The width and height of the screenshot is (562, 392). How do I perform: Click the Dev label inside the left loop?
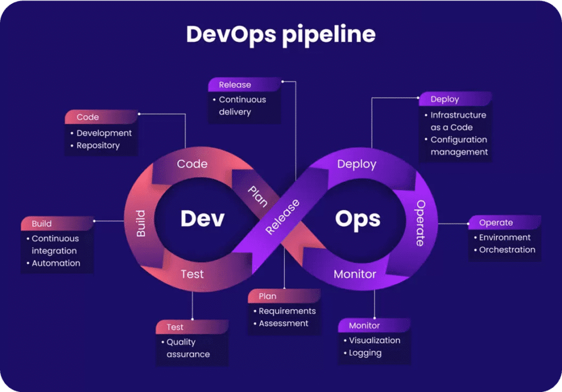point(203,219)
